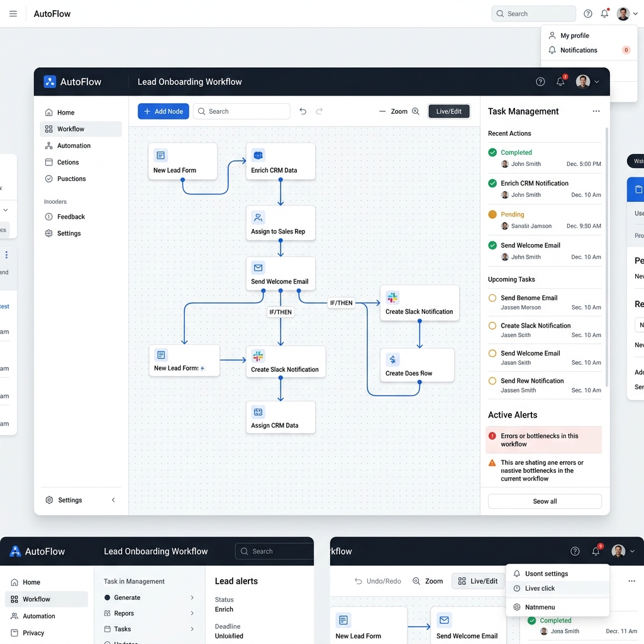This screenshot has width=644, height=644.
Task: Toggle Live/Edit in bottom-right window
Action: [478, 581]
